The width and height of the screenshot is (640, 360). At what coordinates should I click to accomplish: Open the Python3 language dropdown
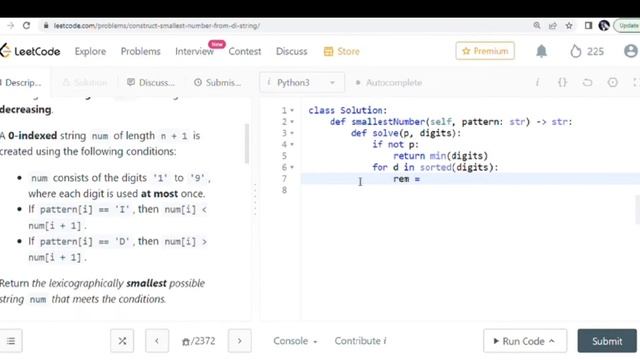(302, 82)
